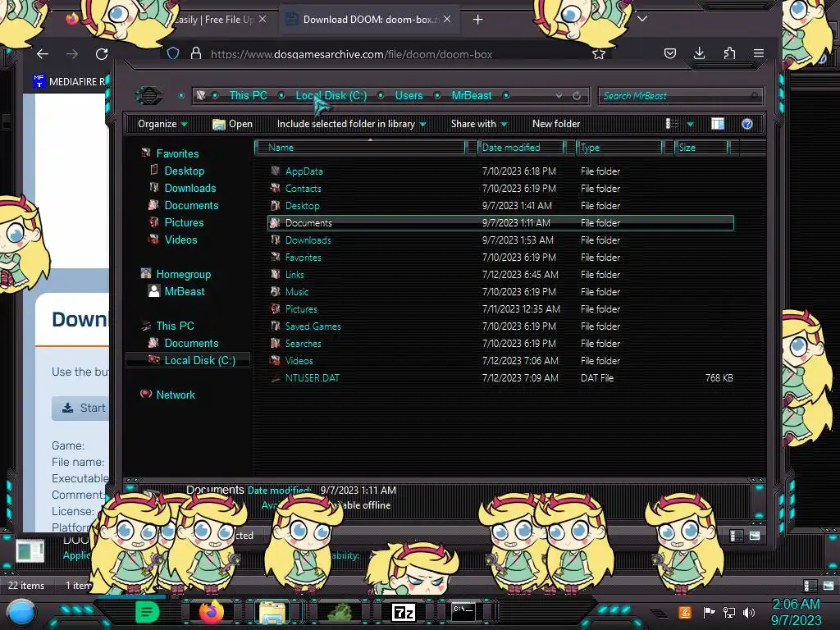
Task: Sort by Name column header
Action: pos(360,148)
